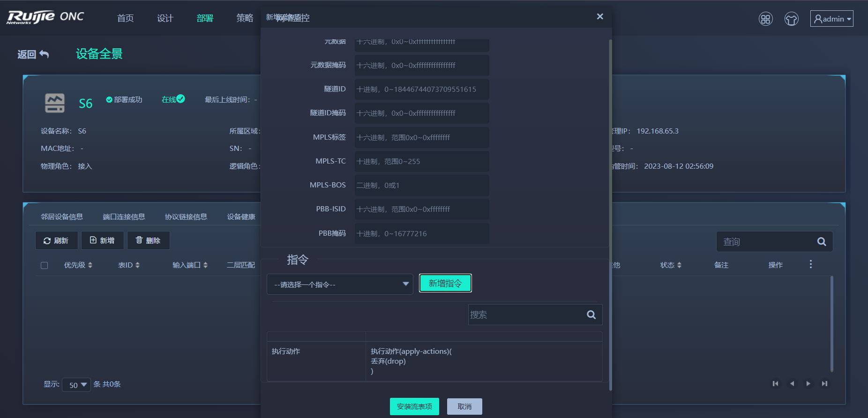Click the 在线 online status icon

(x=180, y=99)
